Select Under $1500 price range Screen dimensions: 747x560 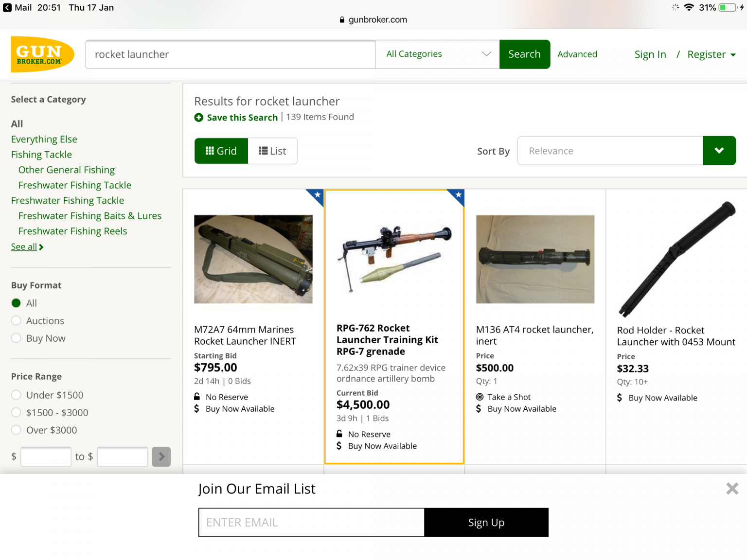click(16, 395)
